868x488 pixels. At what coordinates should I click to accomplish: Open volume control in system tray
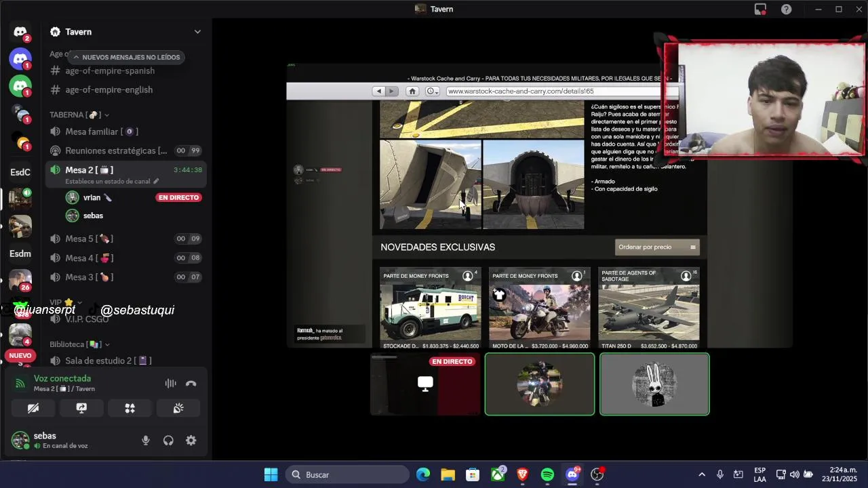coord(794,474)
